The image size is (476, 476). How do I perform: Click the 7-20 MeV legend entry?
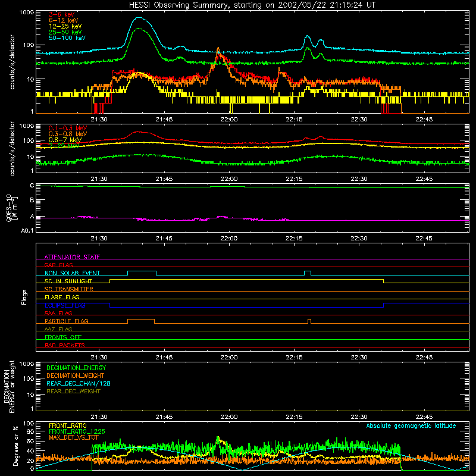(64, 146)
